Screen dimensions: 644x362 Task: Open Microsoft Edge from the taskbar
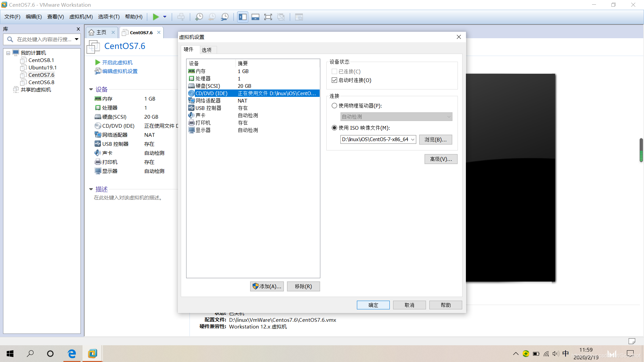click(72, 354)
